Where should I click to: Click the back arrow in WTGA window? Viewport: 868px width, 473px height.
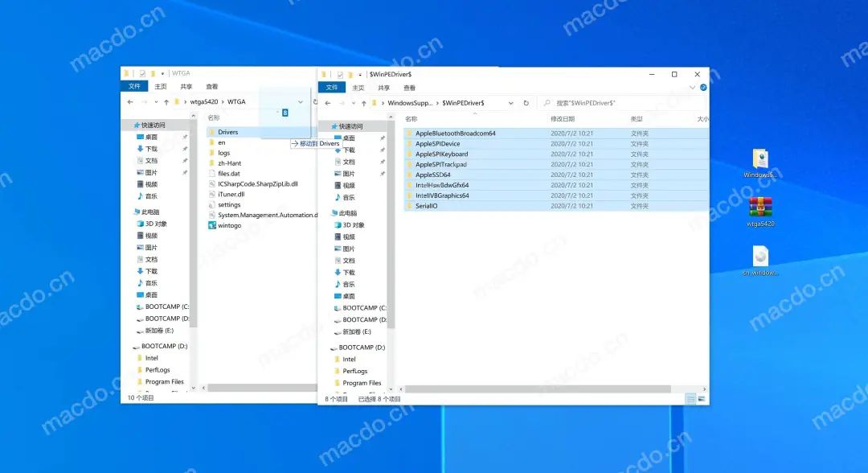[x=130, y=102]
